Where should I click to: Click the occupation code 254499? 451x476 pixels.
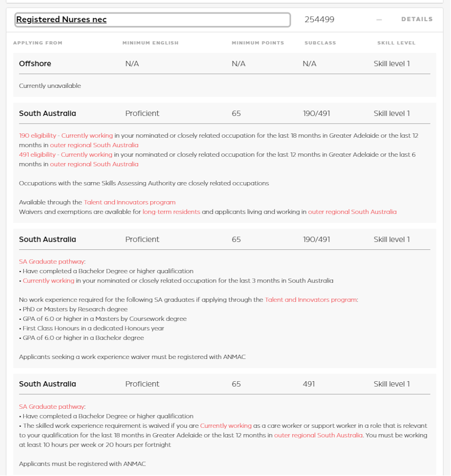click(x=319, y=20)
